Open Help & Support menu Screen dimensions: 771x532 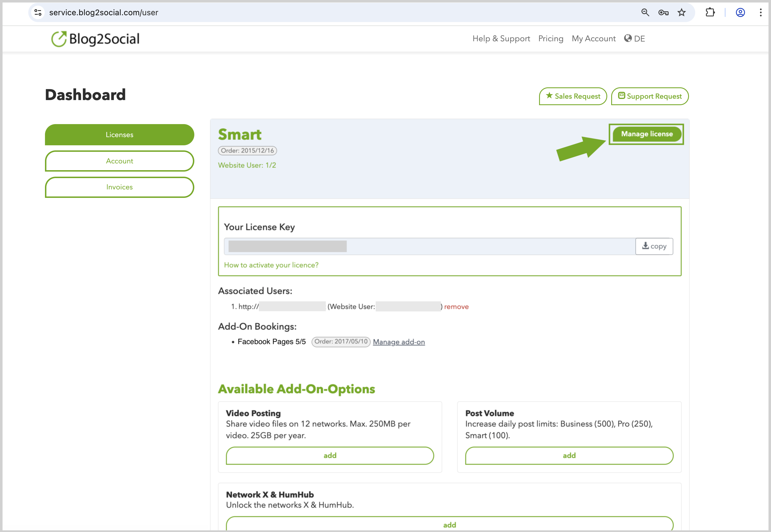point(501,39)
